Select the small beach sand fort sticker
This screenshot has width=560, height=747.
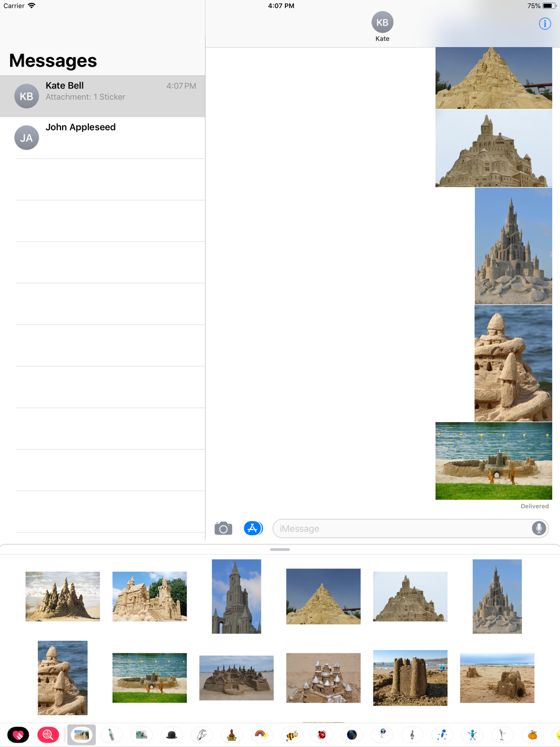click(497, 678)
